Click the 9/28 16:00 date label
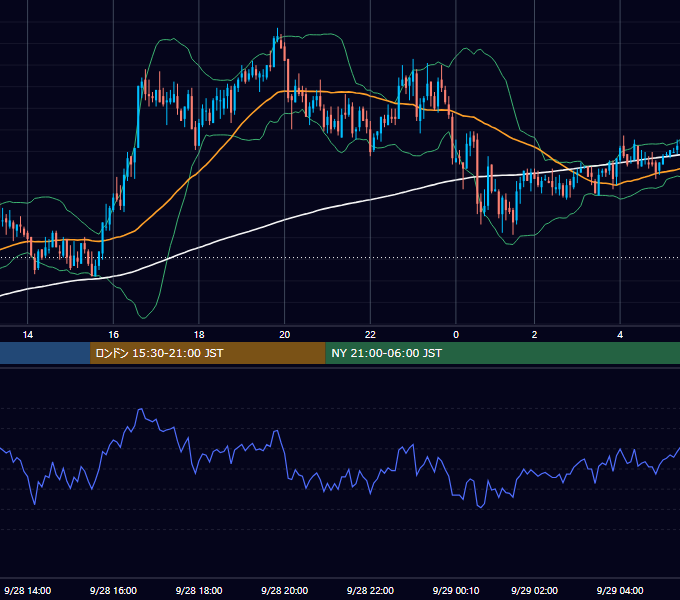Viewport: 680px width, 600px height. (x=113, y=590)
